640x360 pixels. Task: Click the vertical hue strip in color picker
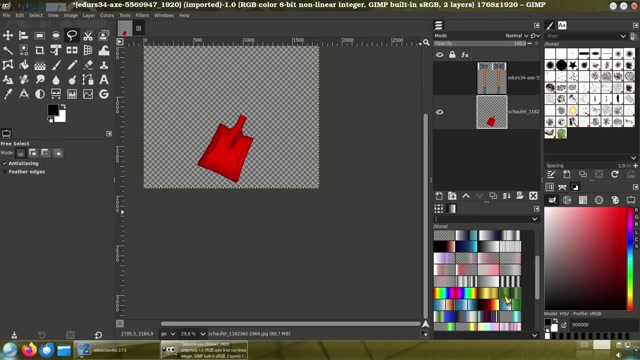[x=630, y=258]
